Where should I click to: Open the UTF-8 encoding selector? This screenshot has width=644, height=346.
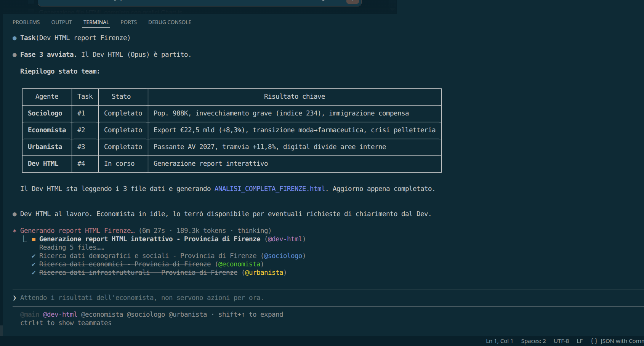click(561, 341)
